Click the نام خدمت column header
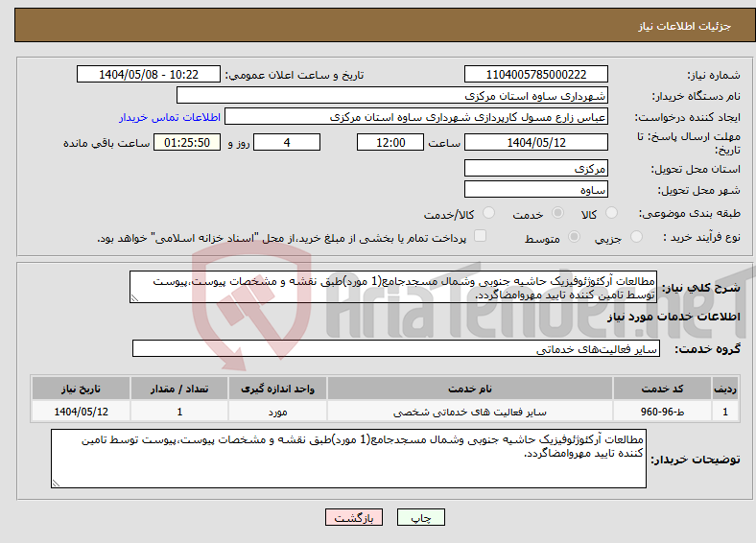The width and height of the screenshot is (756, 543). 469,389
